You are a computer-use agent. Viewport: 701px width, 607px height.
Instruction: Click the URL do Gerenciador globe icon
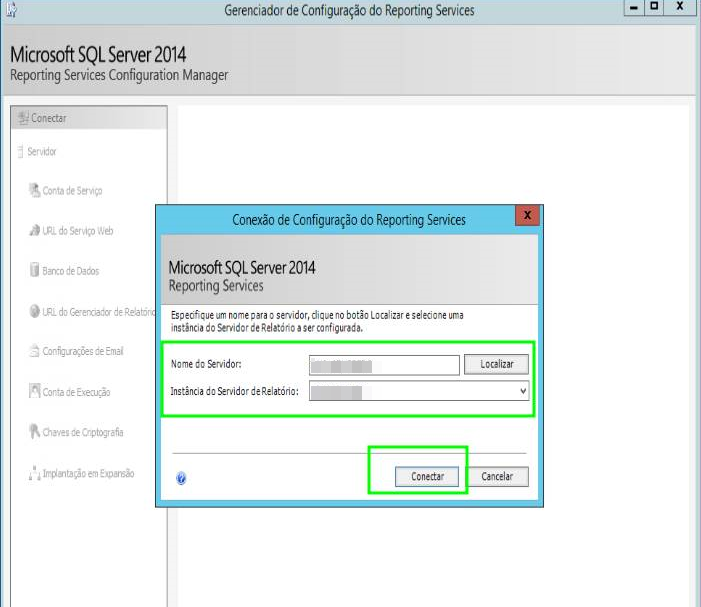tap(34, 311)
